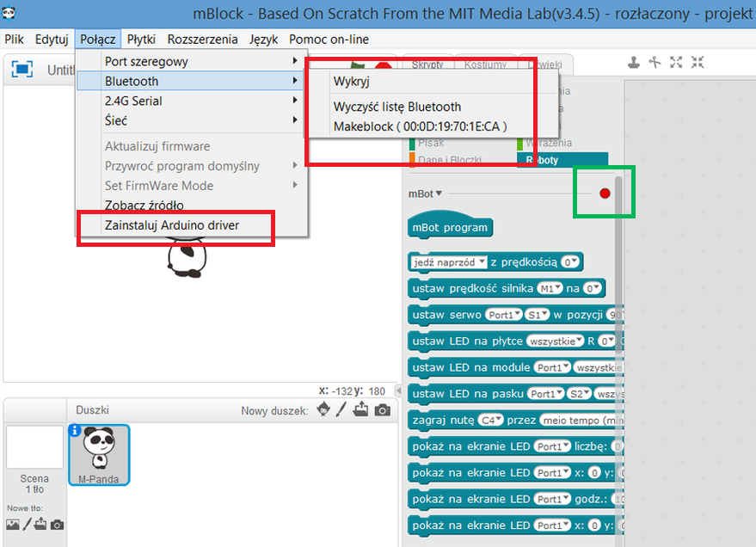
Task: Select the Duplicate stamp tool
Action: (x=634, y=62)
